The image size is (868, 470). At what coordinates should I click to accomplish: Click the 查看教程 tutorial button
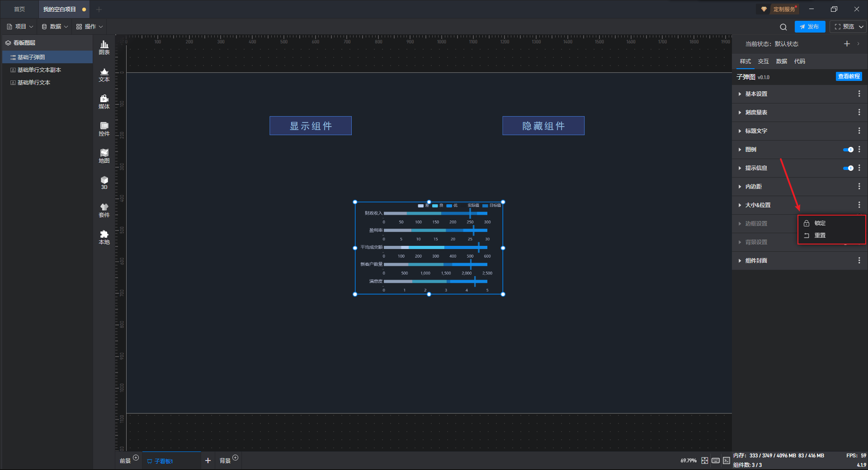[849, 76]
